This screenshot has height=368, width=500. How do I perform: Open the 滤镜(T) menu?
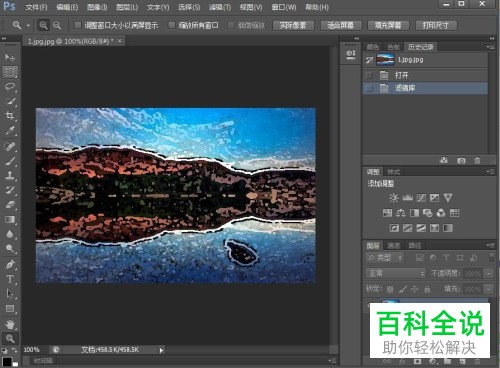pyautogui.click(x=220, y=7)
